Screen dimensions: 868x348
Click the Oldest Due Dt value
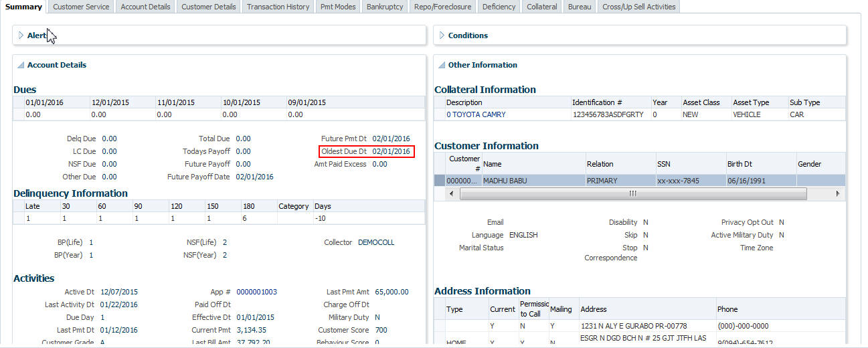[392, 151]
